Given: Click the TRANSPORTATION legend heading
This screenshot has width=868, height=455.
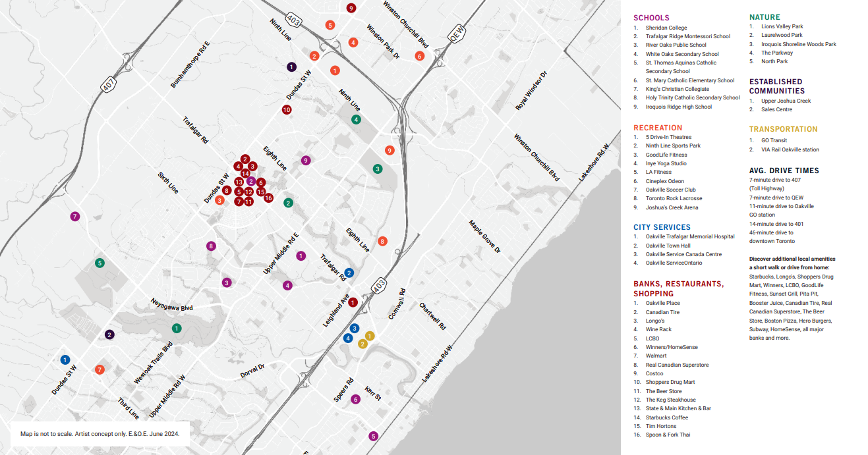Looking at the screenshot, I should pos(783,129).
